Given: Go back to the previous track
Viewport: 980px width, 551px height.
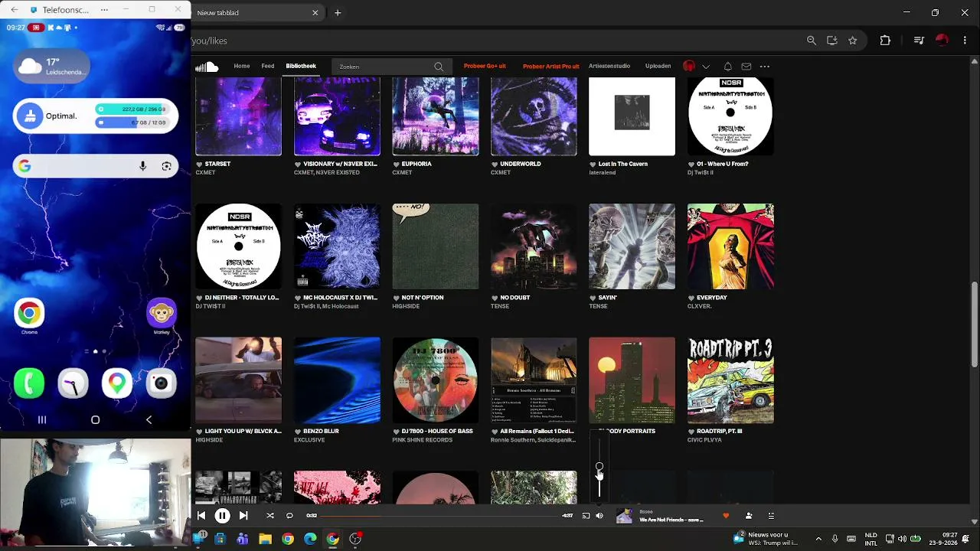Looking at the screenshot, I should tap(201, 516).
